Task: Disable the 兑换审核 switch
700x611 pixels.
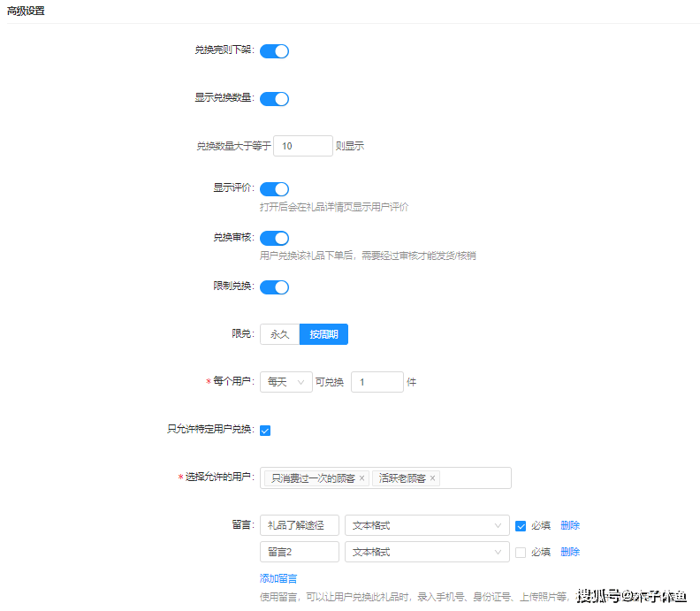Action: 274,238
